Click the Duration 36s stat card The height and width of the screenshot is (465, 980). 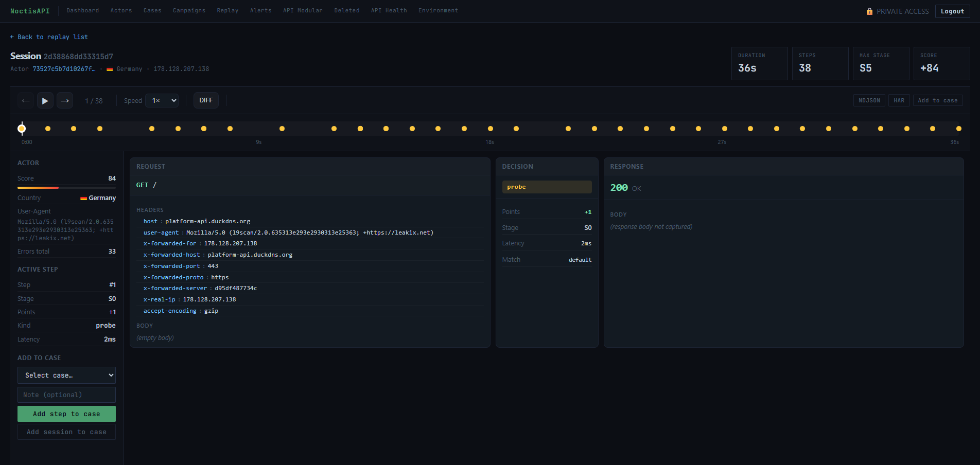coord(759,63)
